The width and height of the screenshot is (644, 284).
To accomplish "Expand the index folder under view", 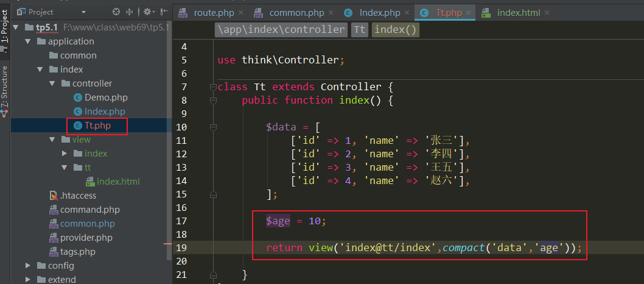I will pos(65,154).
